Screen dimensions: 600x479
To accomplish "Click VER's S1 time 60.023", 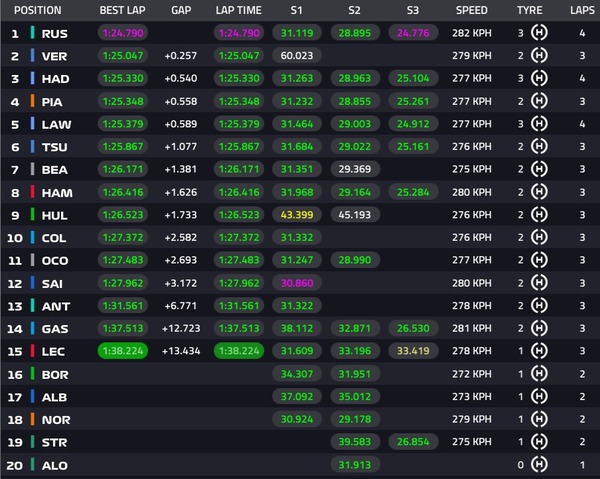I will 297,55.
